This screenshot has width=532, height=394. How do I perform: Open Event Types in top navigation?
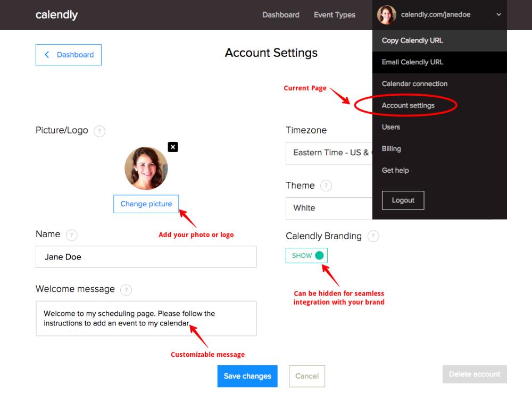[x=335, y=15]
